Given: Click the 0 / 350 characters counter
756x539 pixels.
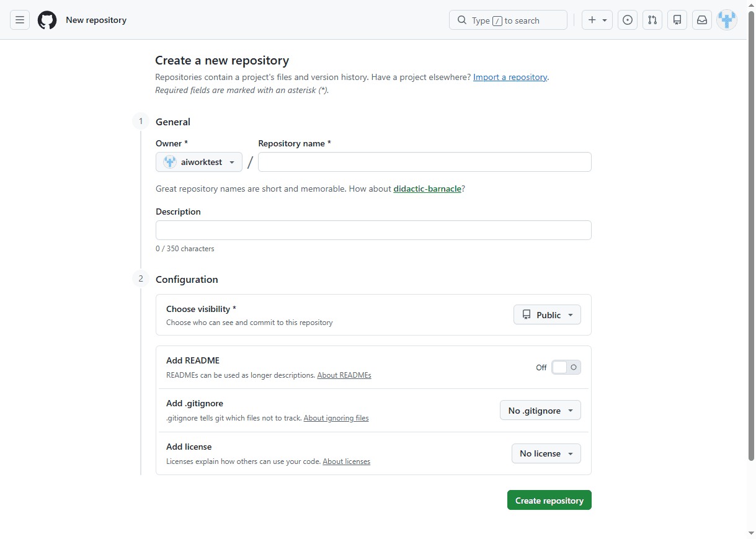Looking at the screenshot, I should coord(185,249).
